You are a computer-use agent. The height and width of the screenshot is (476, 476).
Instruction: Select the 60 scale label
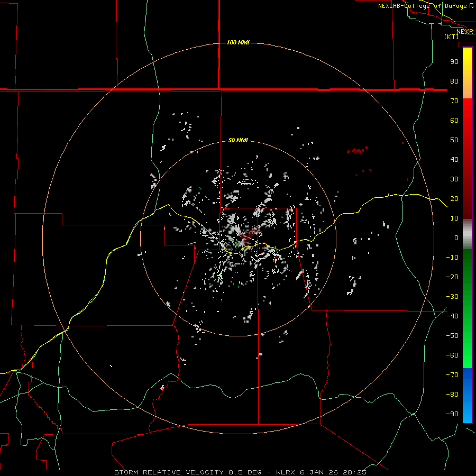(454, 121)
